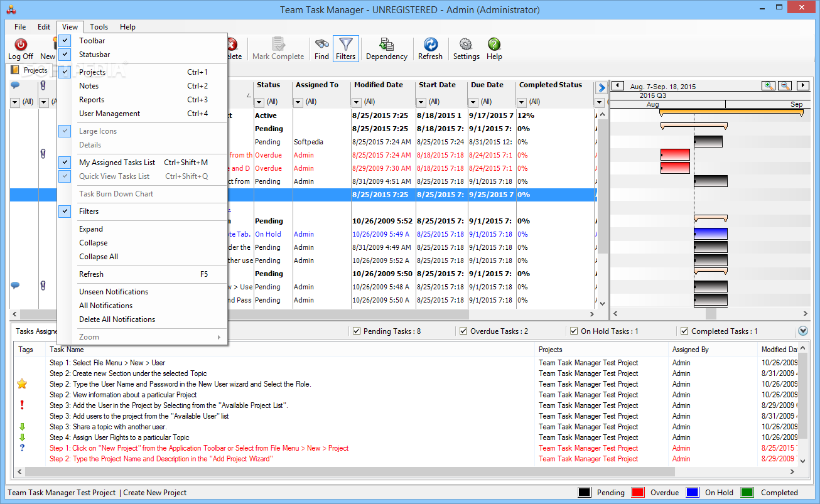
Task: Open the Status column filter dropdown
Action: tap(261, 102)
